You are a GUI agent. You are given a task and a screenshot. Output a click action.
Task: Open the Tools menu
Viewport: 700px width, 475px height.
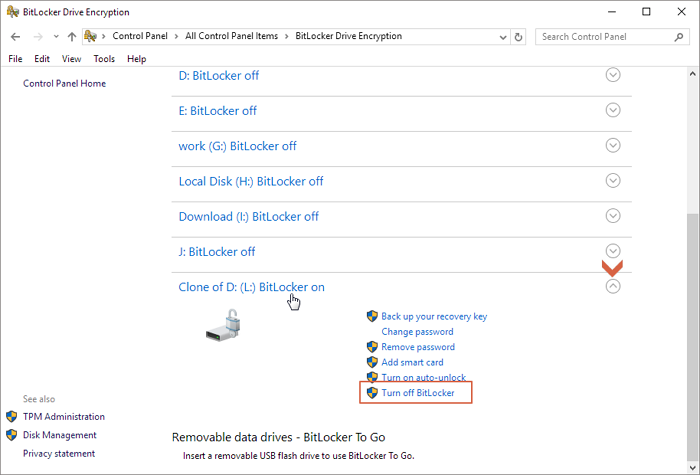click(x=104, y=59)
